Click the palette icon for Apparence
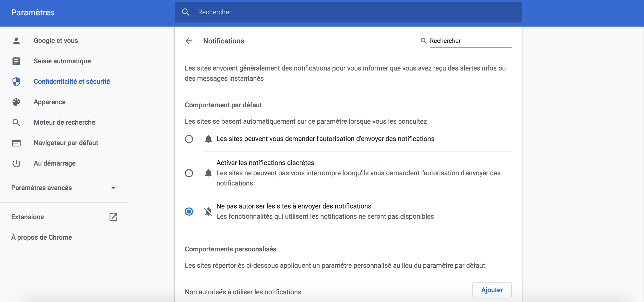 coord(16,102)
